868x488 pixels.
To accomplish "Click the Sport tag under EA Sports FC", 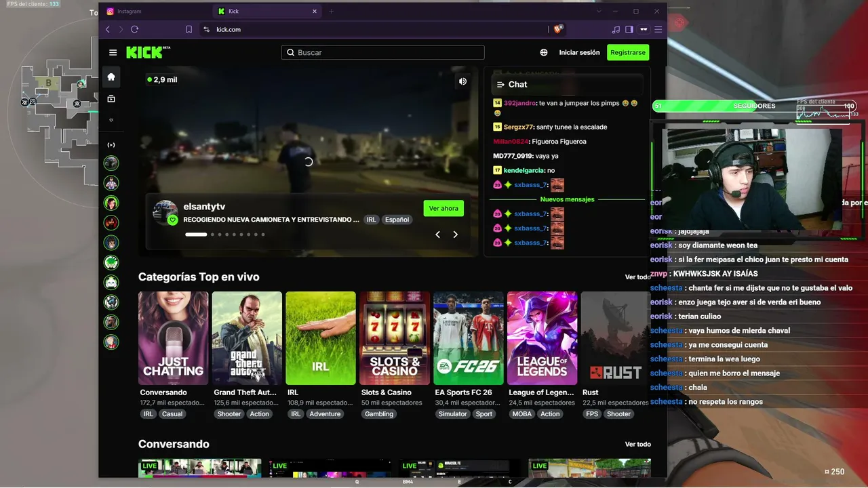I will tap(484, 414).
